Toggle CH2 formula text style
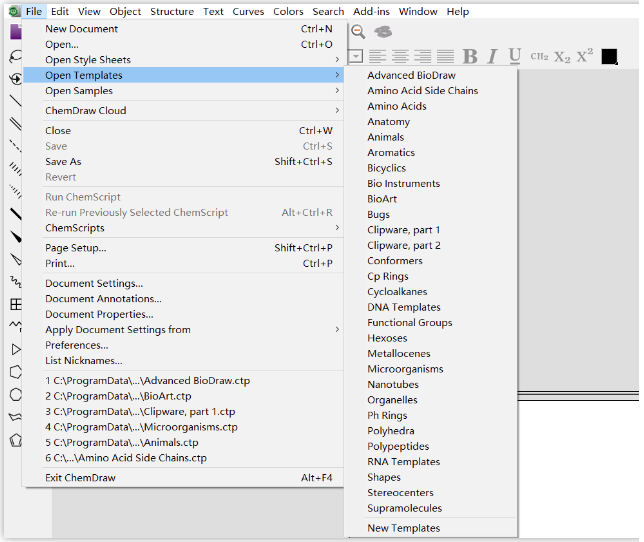The width and height of the screenshot is (644, 542). [x=539, y=56]
